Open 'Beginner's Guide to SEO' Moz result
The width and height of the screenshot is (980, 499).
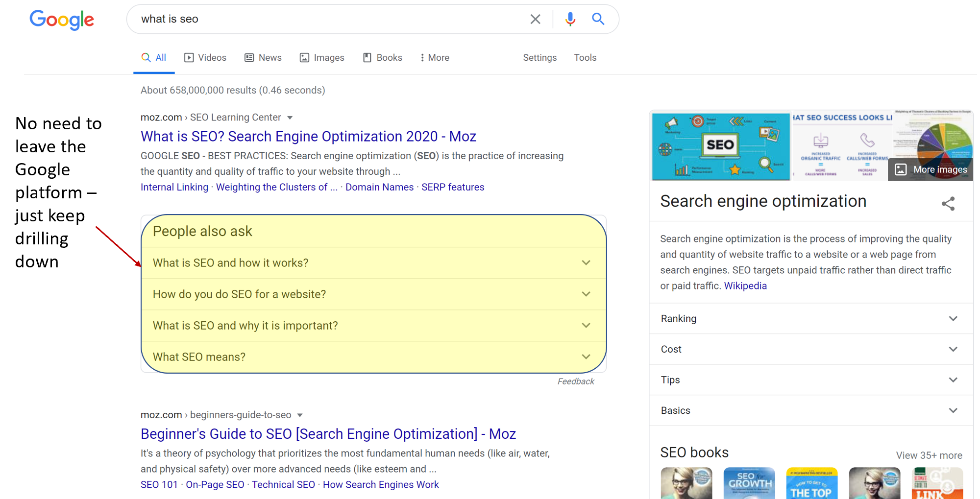328,434
